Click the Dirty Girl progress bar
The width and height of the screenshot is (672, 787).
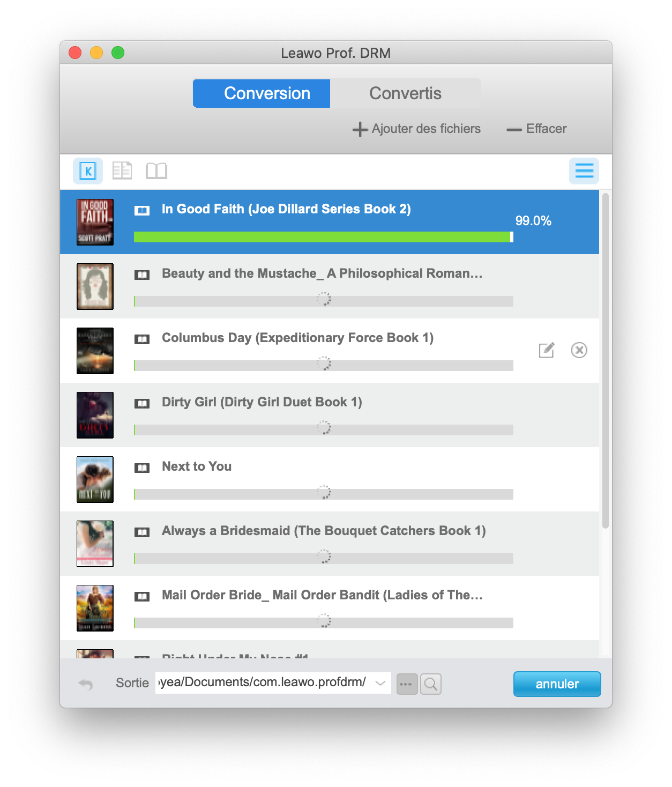(x=323, y=430)
